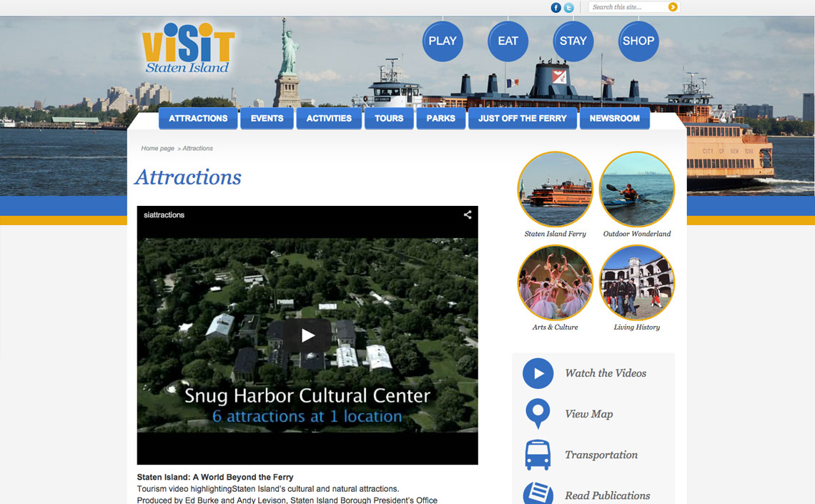The height and width of the screenshot is (504, 815).
Task: Focus the Search this site field
Action: coord(628,6)
